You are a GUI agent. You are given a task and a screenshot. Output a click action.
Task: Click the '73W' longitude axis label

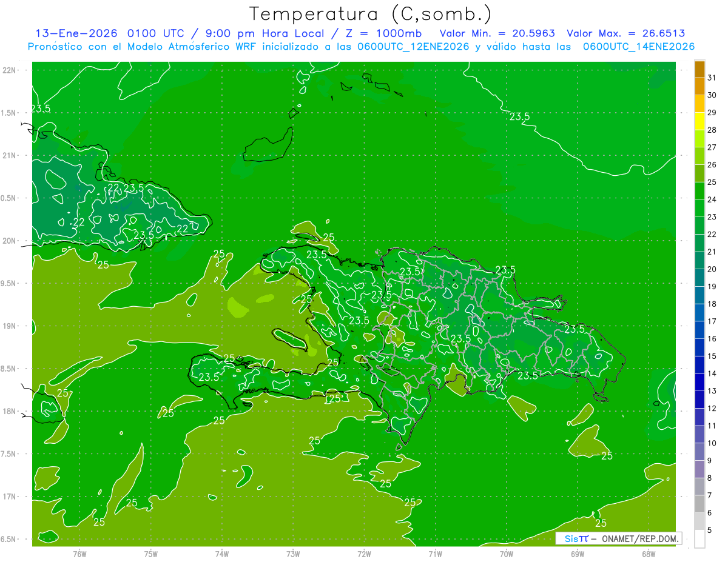pyautogui.click(x=293, y=554)
